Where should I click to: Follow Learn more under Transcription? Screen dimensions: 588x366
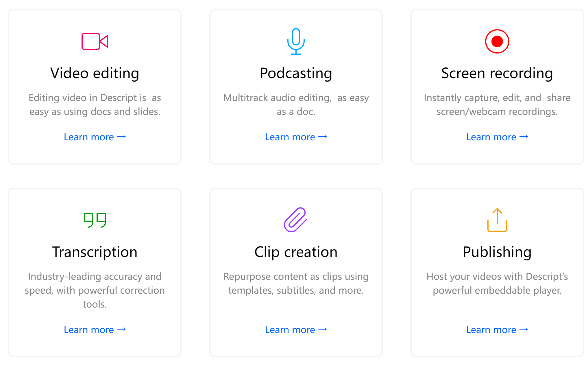[x=95, y=330]
